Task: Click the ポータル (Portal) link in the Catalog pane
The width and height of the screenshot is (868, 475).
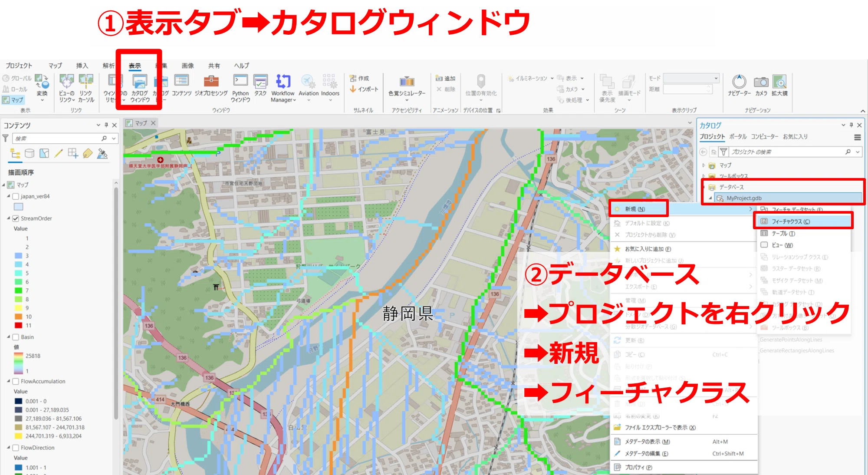Action: click(738, 136)
